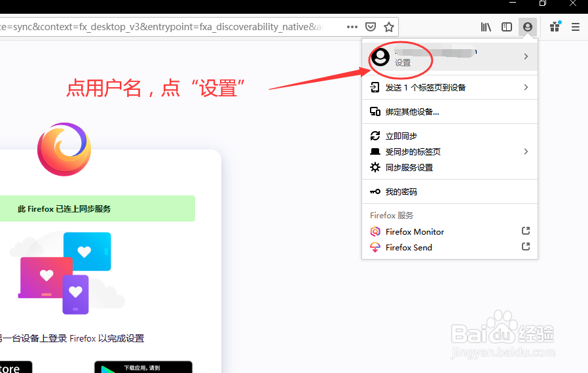This screenshot has width=588, height=373.
Task: Click the account avatar in the panel
Action: (x=380, y=56)
